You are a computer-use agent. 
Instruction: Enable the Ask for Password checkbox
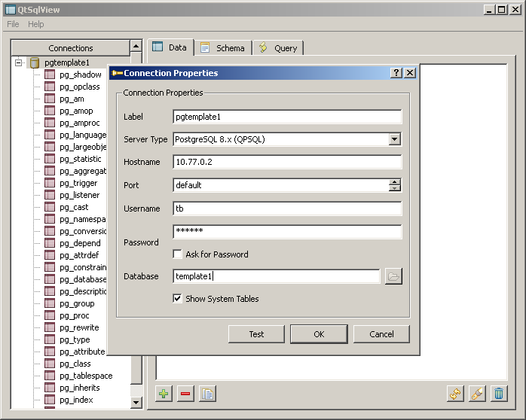click(x=178, y=254)
